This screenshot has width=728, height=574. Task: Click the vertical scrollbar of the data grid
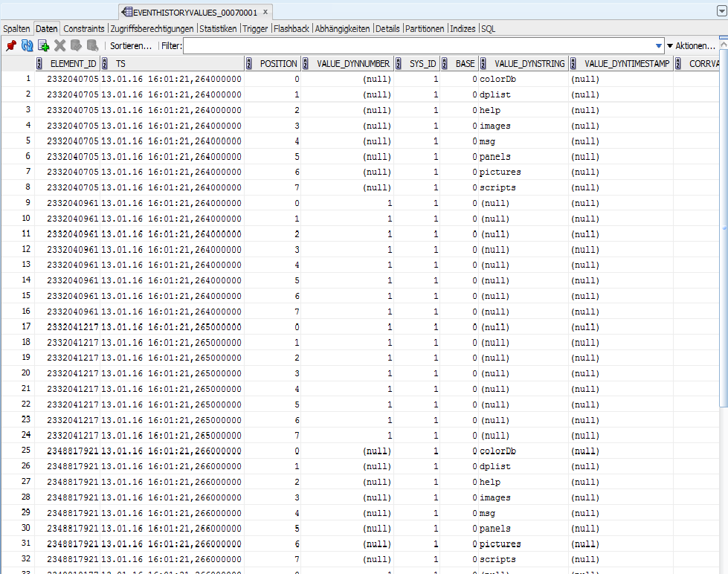click(x=724, y=223)
